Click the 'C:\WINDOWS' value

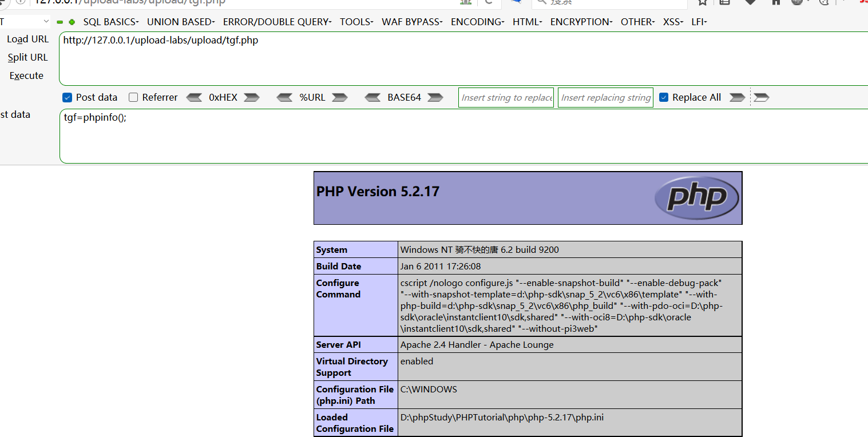pyautogui.click(x=429, y=389)
